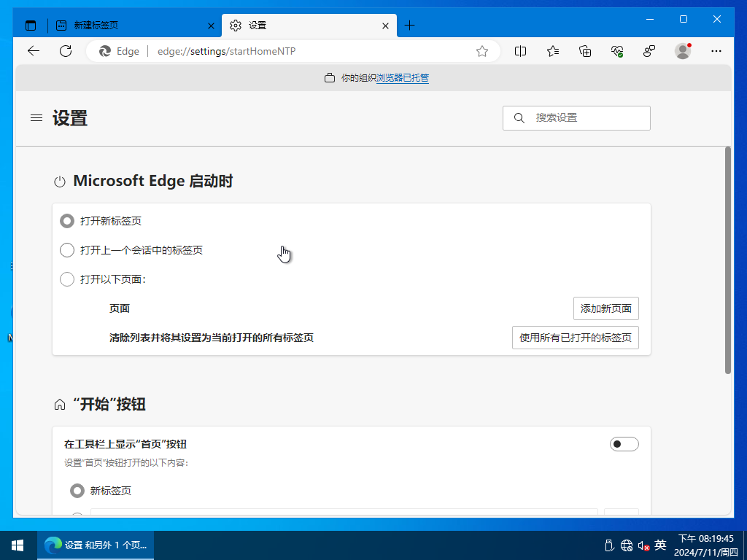The image size is (747, 560).
Task: Open the Split screen icon
Action: [x=521, y=51]
